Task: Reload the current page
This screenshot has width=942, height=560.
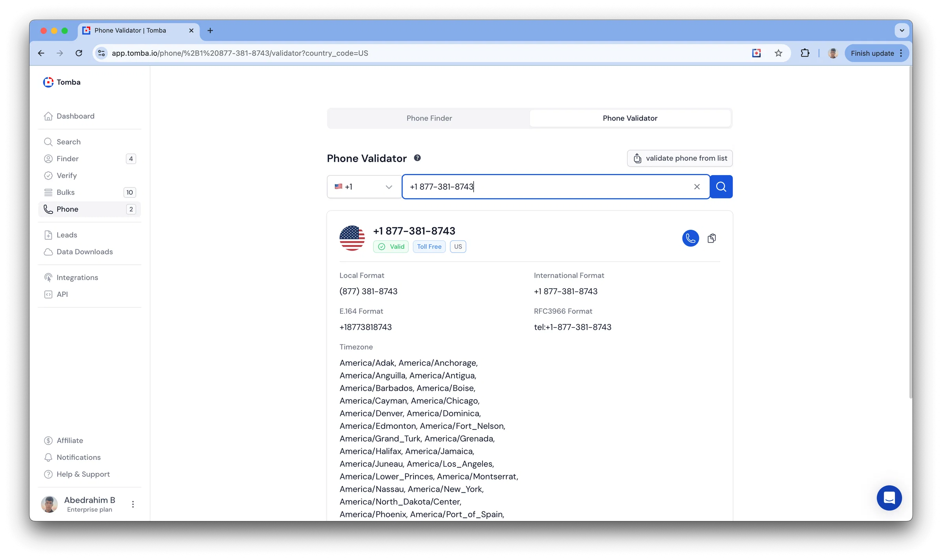Action: point(79,53)
